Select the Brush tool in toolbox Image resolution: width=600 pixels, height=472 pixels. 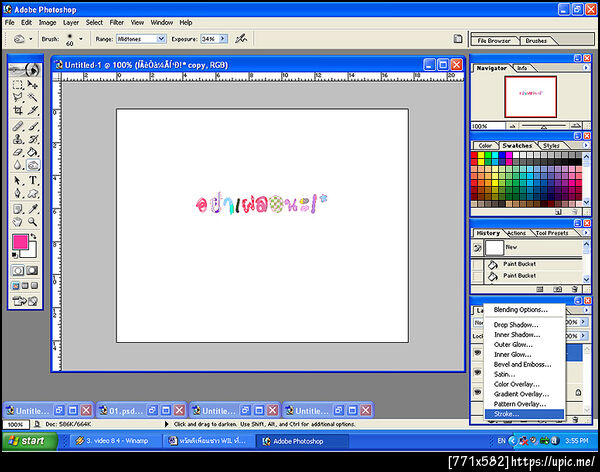coord(33,126)
